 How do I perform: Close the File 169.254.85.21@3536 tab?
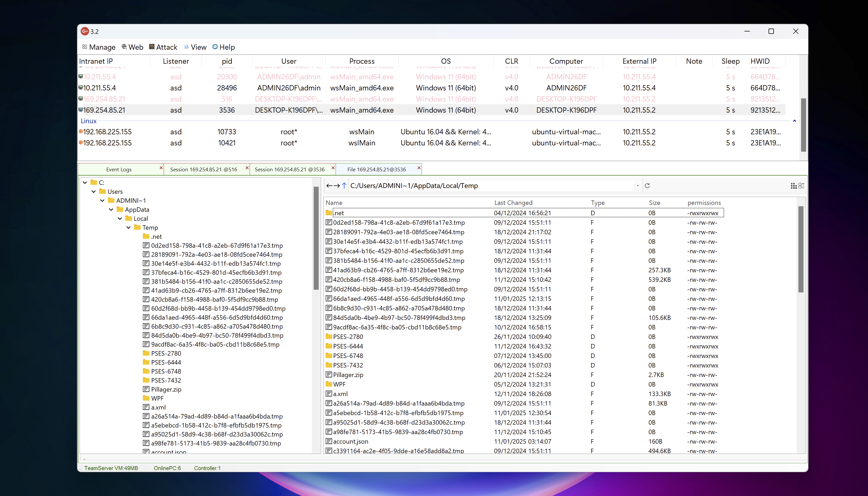419,168
